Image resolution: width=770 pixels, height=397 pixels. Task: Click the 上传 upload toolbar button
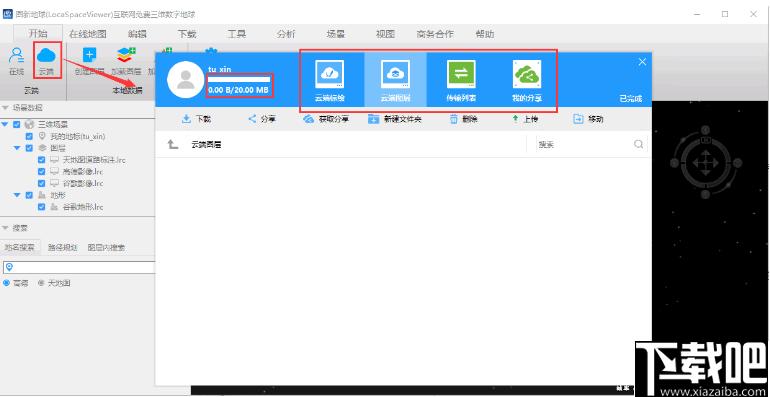click(525, 119)
